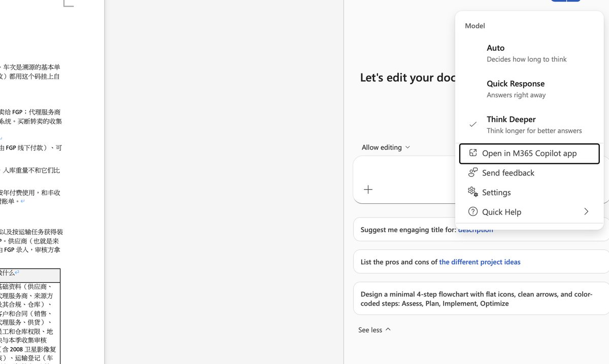609x364 pixels.
Task: Expand the Quick Help submenu
Action: pyautogui.click(x=529, y=212)
